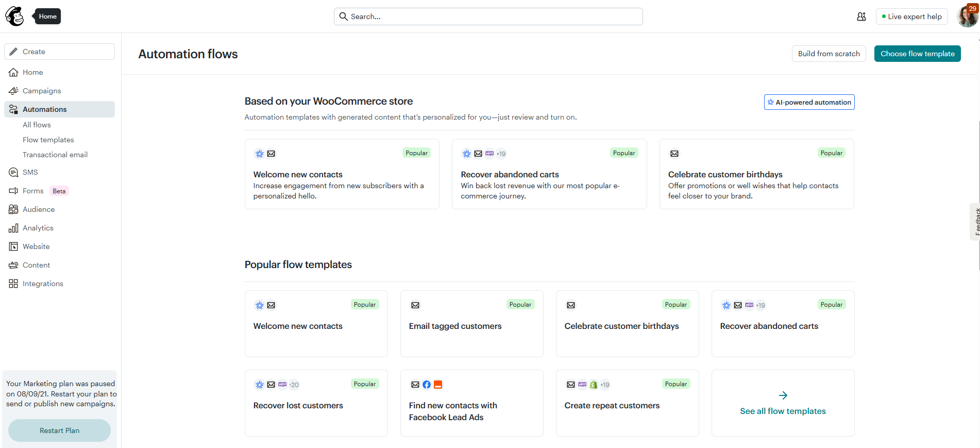The image size is (980, 448).
Task: Click the SMS sidebar icon
Action: click(13, 172)
